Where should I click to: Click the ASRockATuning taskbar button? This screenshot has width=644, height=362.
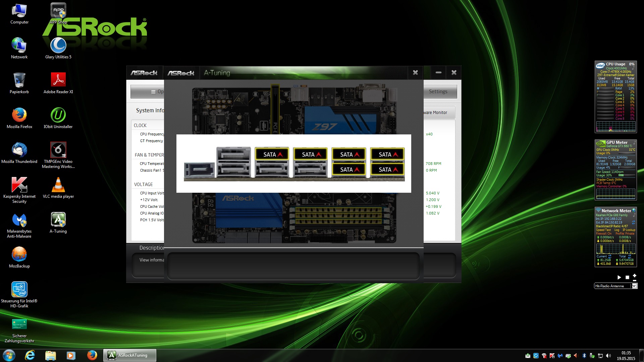[129, 355]
